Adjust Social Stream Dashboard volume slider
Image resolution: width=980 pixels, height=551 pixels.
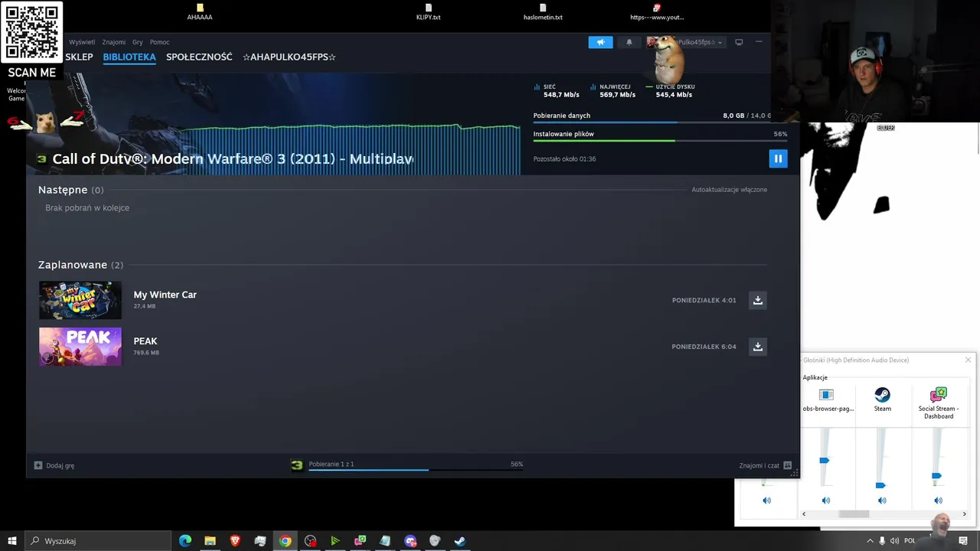tap(936, 476)
